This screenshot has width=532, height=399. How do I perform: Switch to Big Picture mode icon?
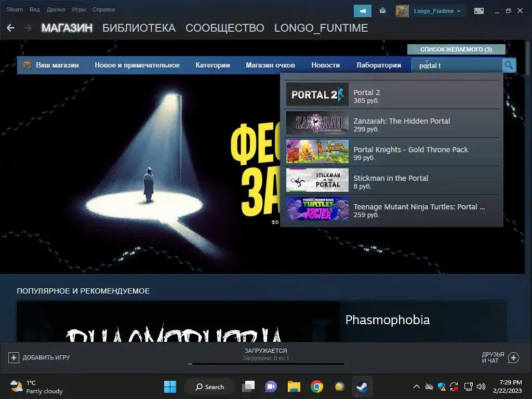(x=478, y=11)
